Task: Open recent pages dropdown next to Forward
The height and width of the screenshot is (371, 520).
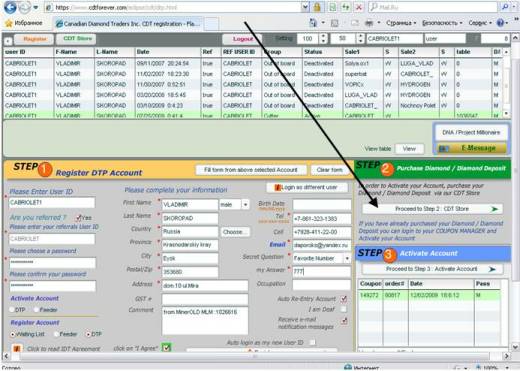Action: tap(36, 7)
